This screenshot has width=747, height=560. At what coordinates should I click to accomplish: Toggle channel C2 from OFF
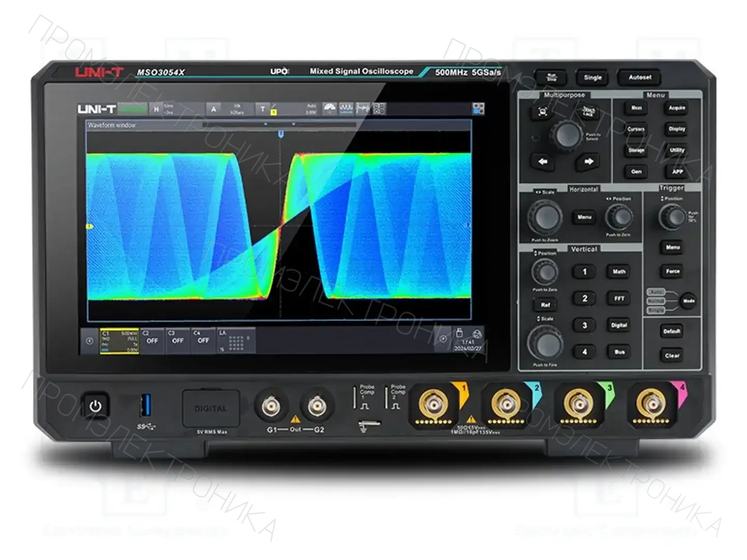click(x=152, y=341)
